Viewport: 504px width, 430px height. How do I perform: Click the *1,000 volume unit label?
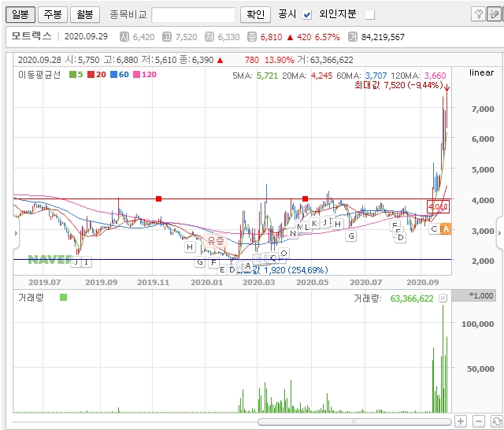click(481, 295)
